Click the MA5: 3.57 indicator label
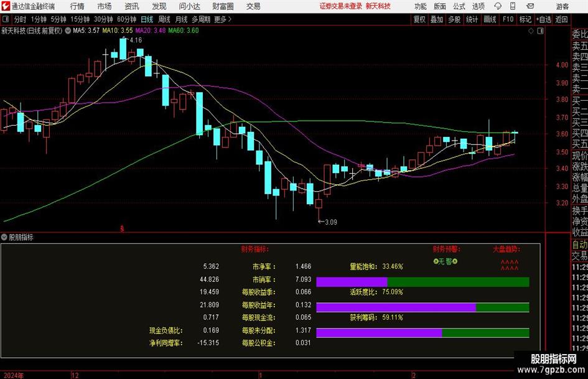Screen dimensions: 588x379 click(x=86, y=30)
